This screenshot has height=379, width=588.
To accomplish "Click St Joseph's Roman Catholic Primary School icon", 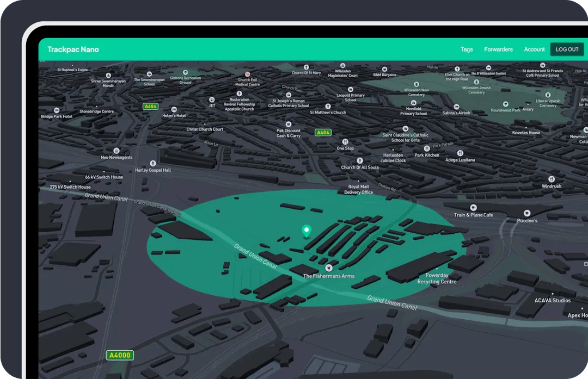I will [x=287, y=95].
